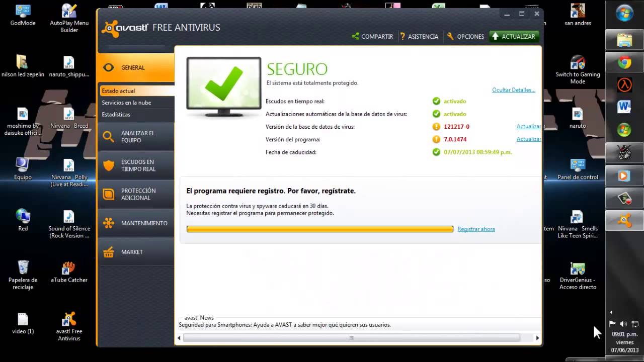Click the Seguridad para Smartphones news headline

(285, 325)
